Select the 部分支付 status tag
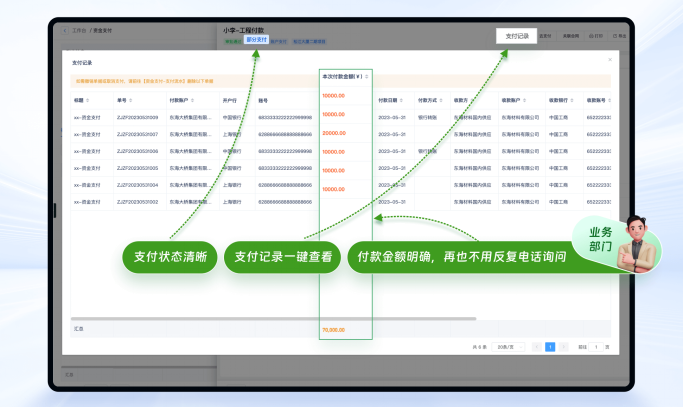Image resolution: width=684 pixels, height=408 pixels. point(257,41)
